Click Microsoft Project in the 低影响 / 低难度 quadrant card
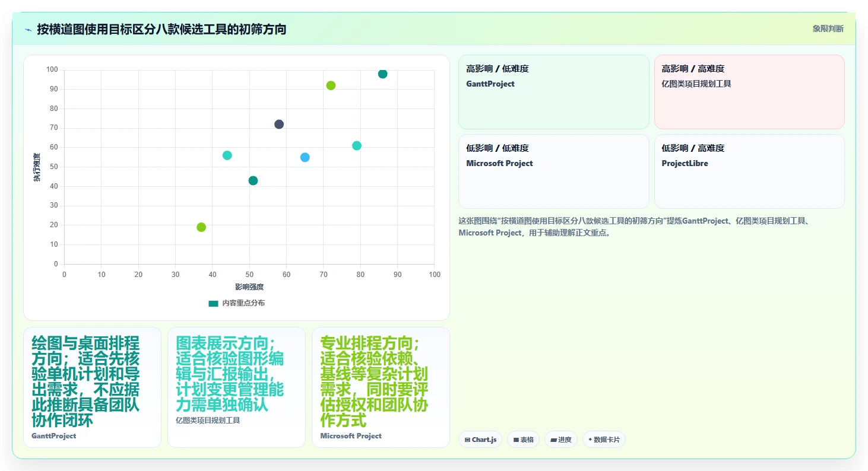The width and height of the screenshot is (868, 471). coord(499,164)
